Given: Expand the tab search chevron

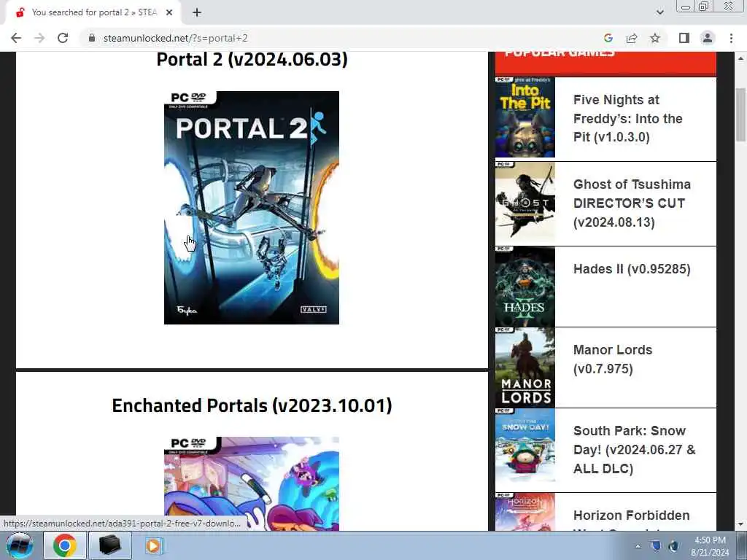Looking at the screenshot, I should pos(659,12).
